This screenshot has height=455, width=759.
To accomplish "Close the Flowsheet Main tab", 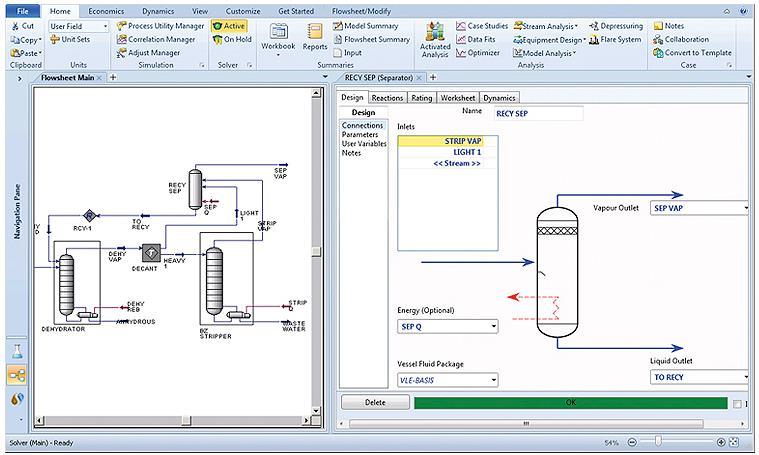I will [99, 77].
